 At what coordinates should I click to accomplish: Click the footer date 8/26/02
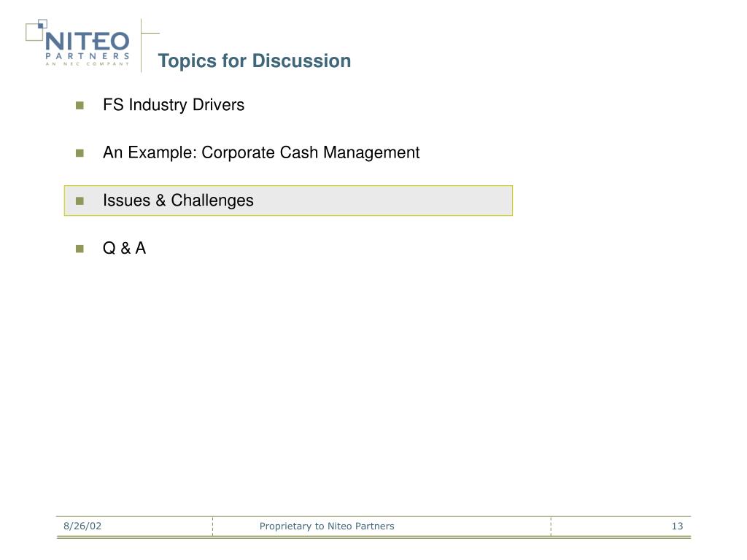(x=82, y=526)
